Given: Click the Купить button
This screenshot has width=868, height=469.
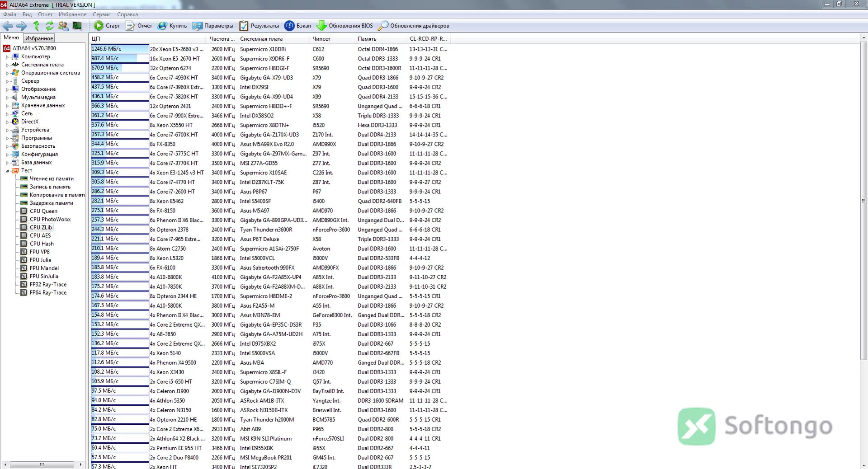Looking at the screenshot, I should coord(172,26).
